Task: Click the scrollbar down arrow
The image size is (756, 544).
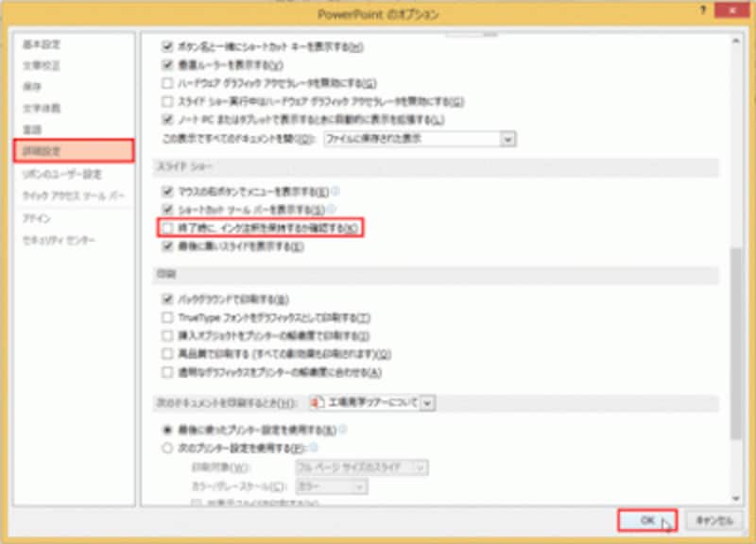Action: 736,499
